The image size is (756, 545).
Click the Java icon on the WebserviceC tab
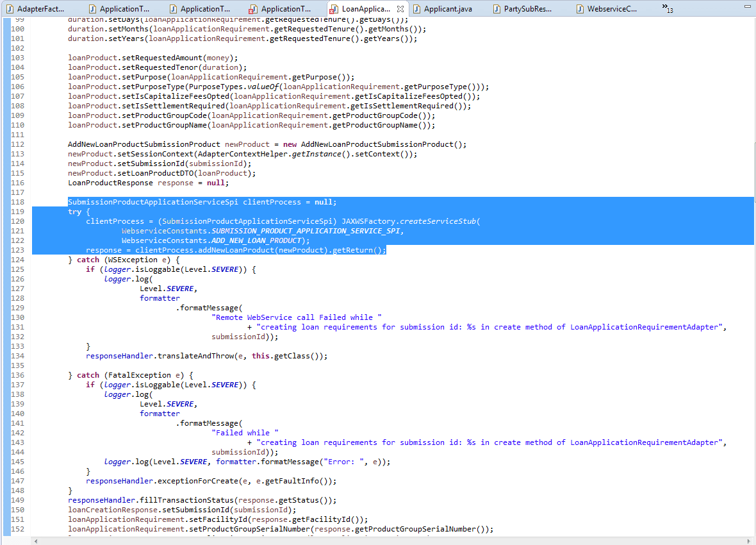tap(579, 8)
